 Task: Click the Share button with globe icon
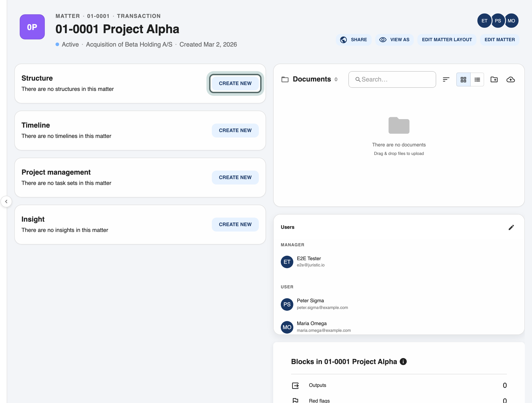point(354,40)
